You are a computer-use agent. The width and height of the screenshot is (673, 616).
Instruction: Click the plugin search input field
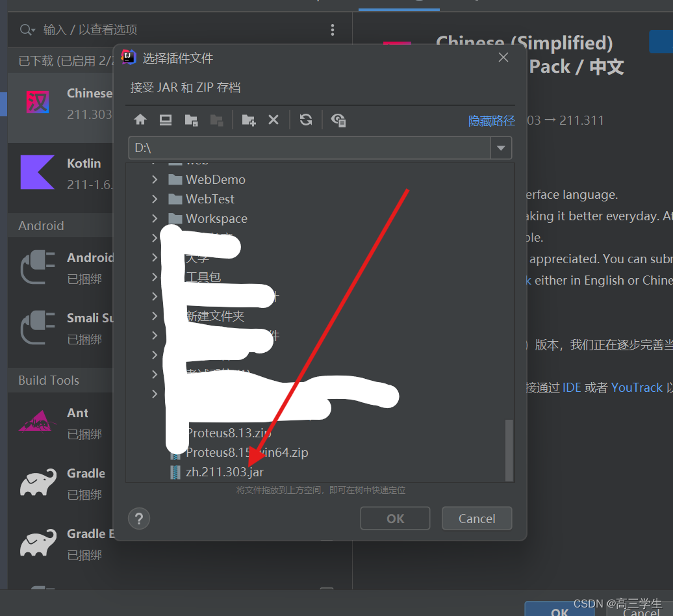tap(130, 30)
